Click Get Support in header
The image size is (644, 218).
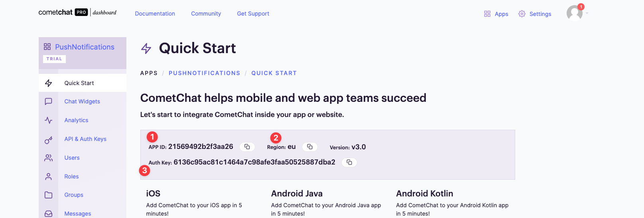click(x=253, y=14)
